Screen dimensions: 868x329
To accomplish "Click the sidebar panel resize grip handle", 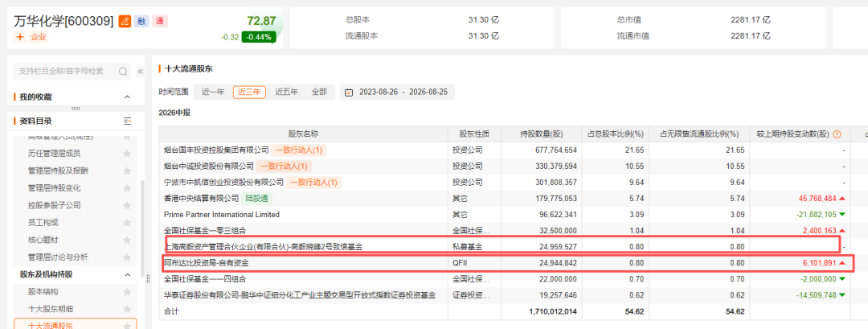I will click(148, 279).
